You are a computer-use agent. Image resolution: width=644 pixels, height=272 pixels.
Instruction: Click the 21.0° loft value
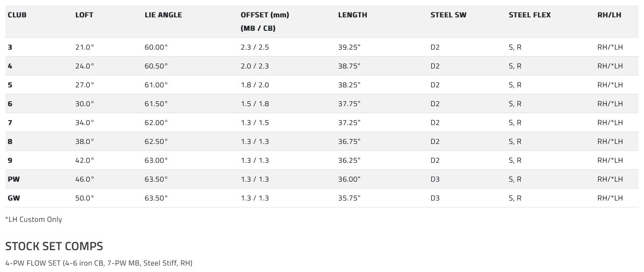(84, 47)
